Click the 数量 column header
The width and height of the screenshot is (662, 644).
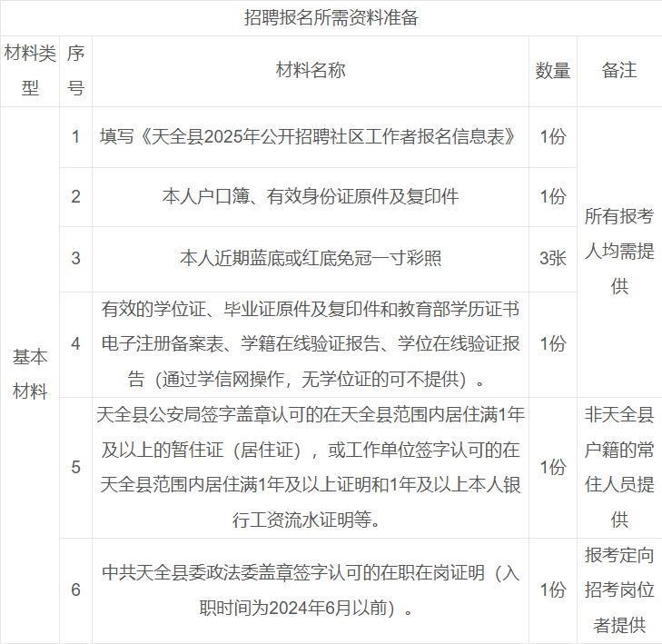552,71
